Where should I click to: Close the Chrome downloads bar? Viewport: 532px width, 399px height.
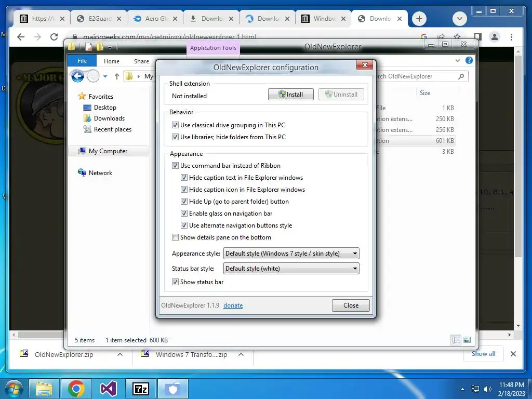pyautogui.click(x=513, y=354)
